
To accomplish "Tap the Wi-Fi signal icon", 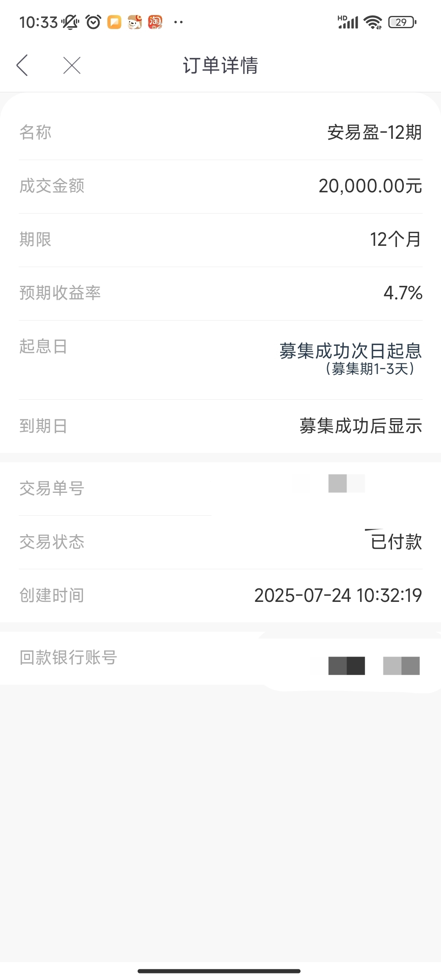I will click(373, 22).
